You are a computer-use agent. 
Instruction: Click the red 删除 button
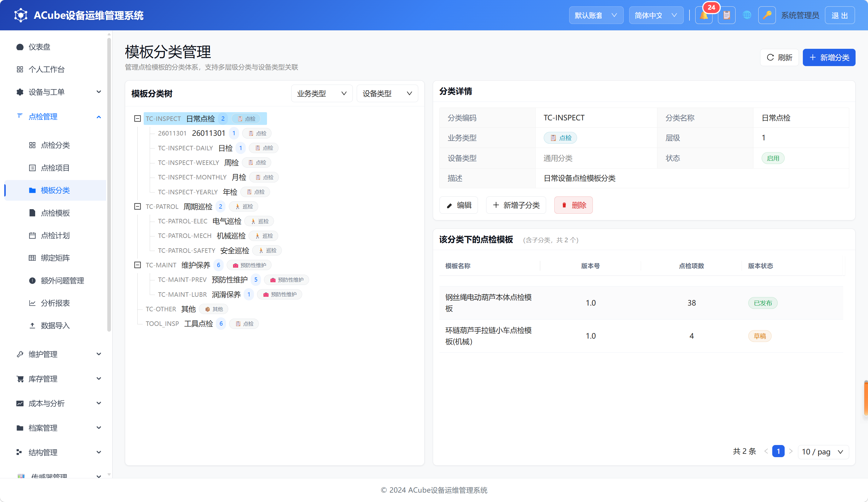[x=573, y=205]
